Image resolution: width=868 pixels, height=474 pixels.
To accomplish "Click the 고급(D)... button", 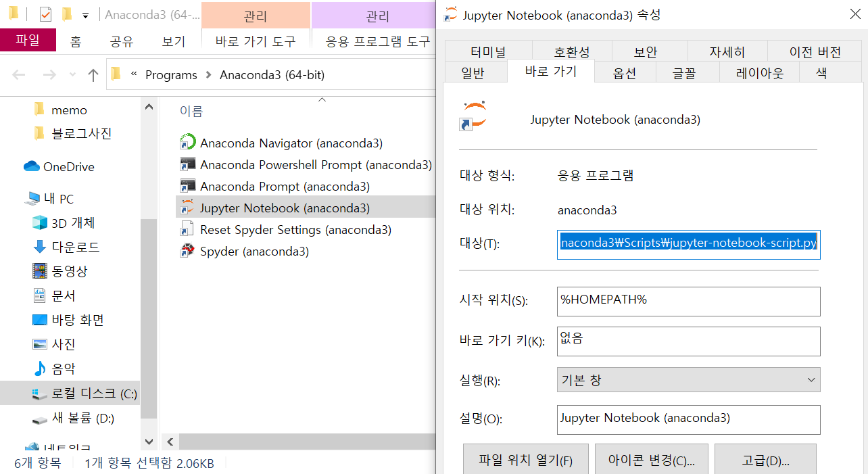I will (x=766, y=460).
